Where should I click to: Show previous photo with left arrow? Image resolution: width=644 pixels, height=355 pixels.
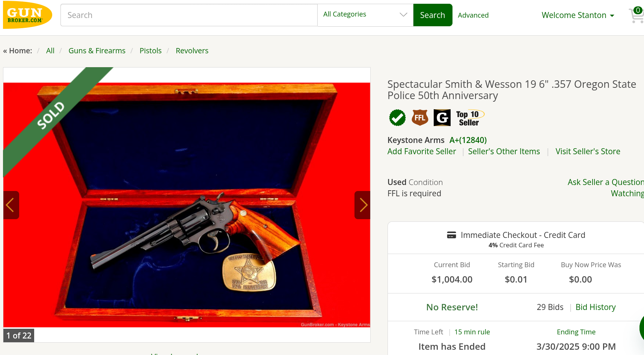coord(11,205)
